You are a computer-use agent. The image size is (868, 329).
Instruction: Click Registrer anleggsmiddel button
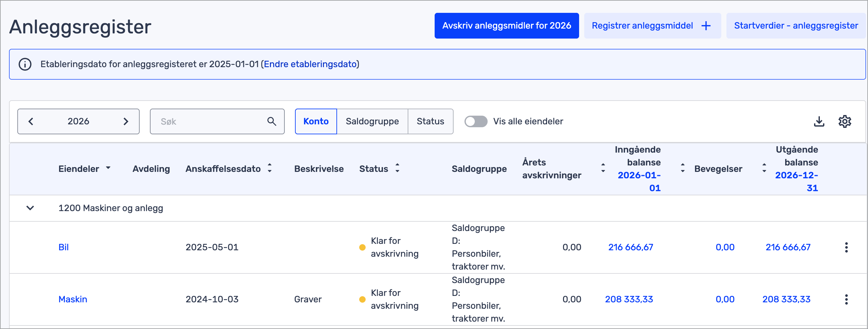pos(652,26)
